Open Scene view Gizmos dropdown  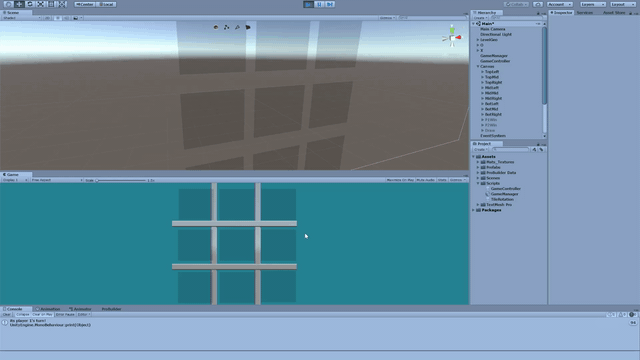[x=387, y=18]
